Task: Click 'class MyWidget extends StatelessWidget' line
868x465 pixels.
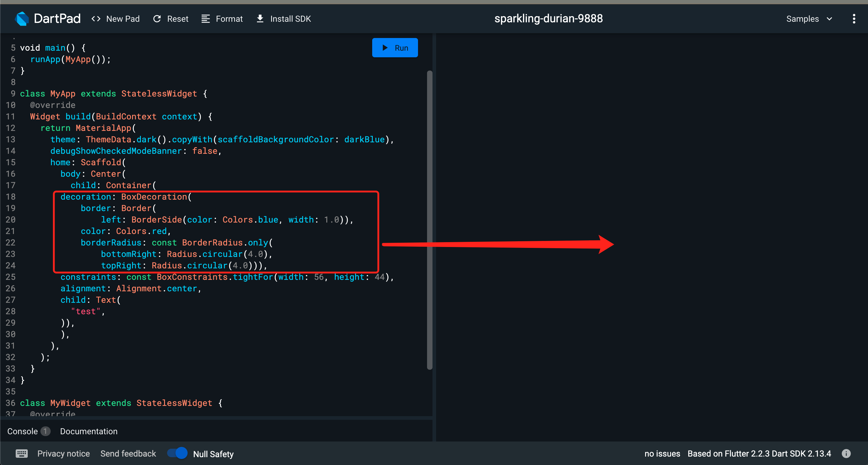Action: 121,403
